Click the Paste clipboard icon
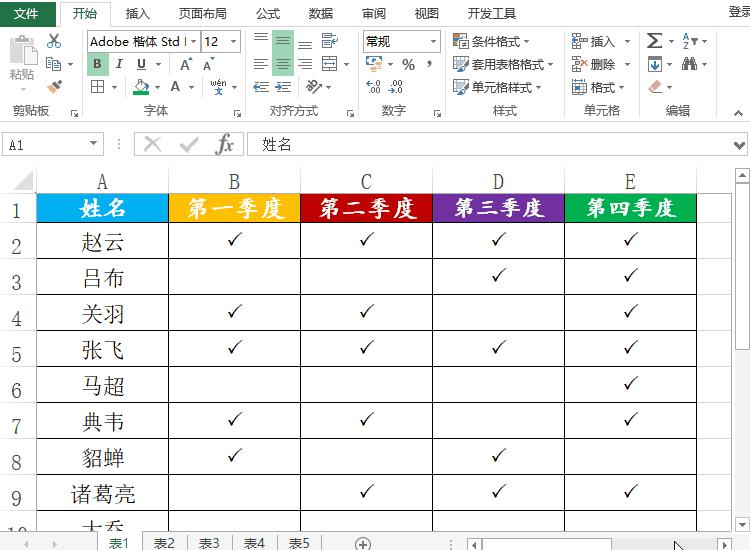Image resolution: width=750 pixels, height=550 pixels. 22,51
